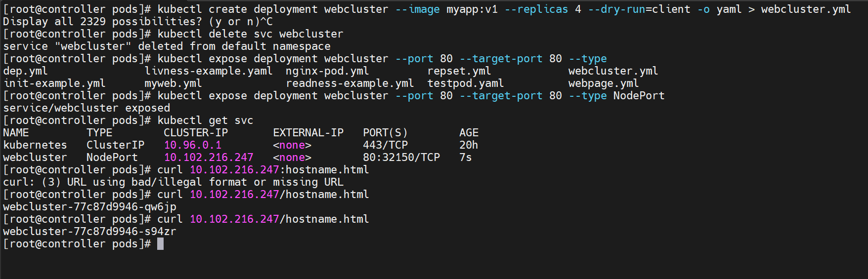Click the webpage.yml filename

(604, 83)
